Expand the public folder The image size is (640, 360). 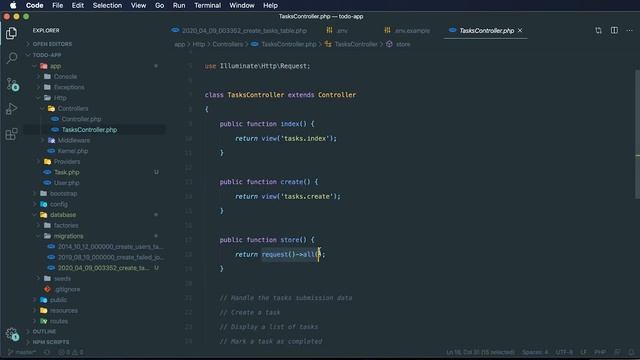58,300
